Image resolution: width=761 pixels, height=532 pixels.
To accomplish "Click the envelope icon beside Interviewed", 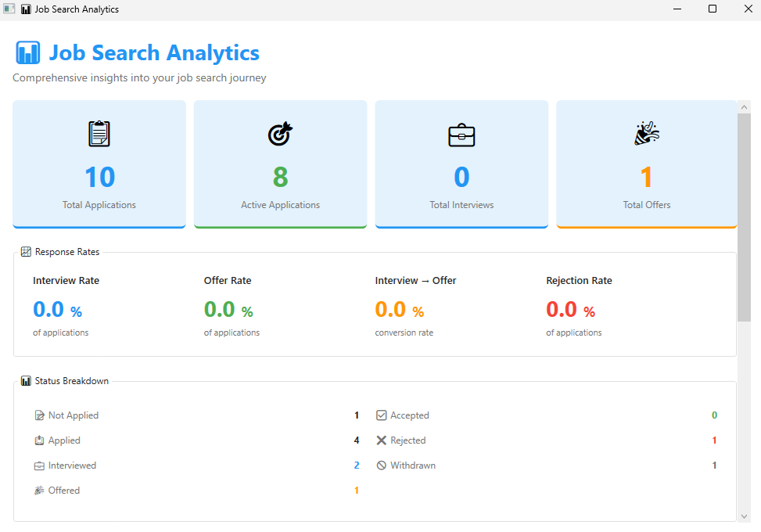I will tap(39, 465).
